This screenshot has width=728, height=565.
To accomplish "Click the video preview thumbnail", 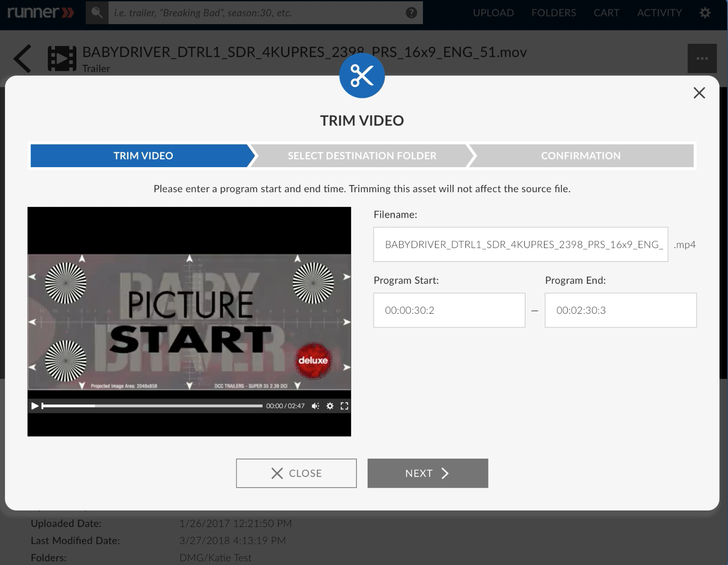I will pyautogui.click(x=189, y=321).
